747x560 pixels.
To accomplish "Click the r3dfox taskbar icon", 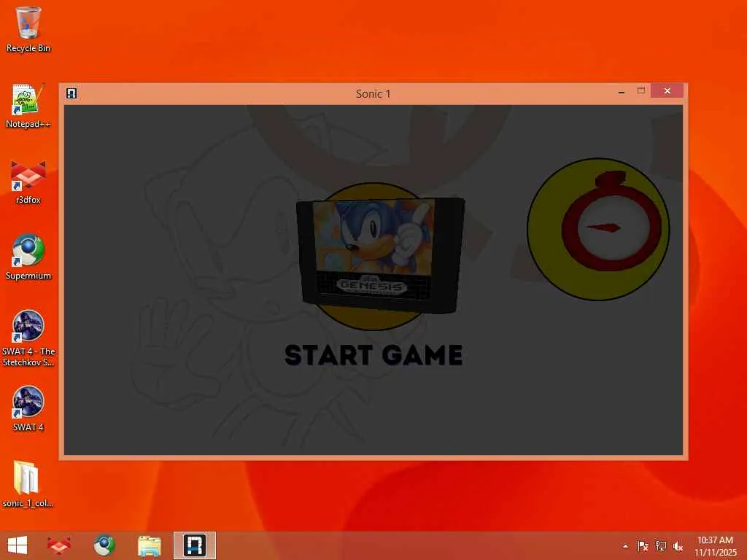I will [59, 545].
